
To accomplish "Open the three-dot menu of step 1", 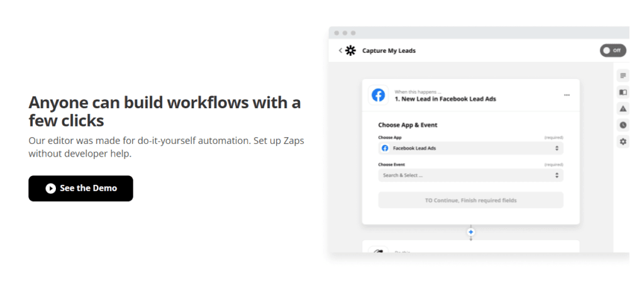I will coord(567,95).
